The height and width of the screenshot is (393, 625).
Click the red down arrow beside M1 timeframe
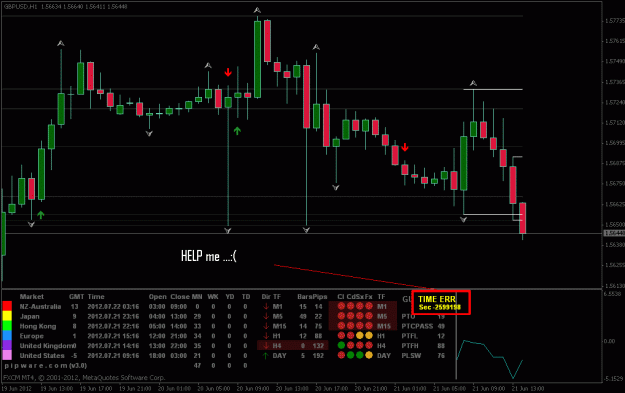tap(266, 307)
